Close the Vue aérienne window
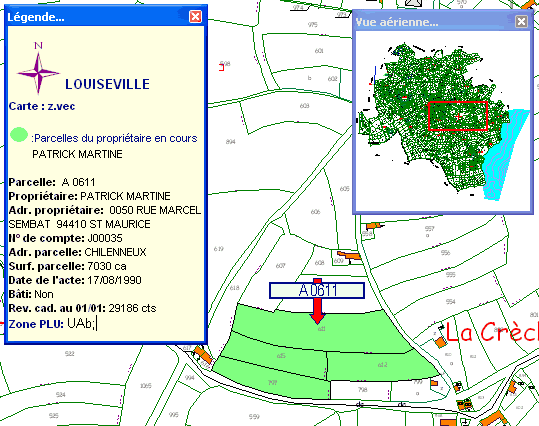 (521, 21)
